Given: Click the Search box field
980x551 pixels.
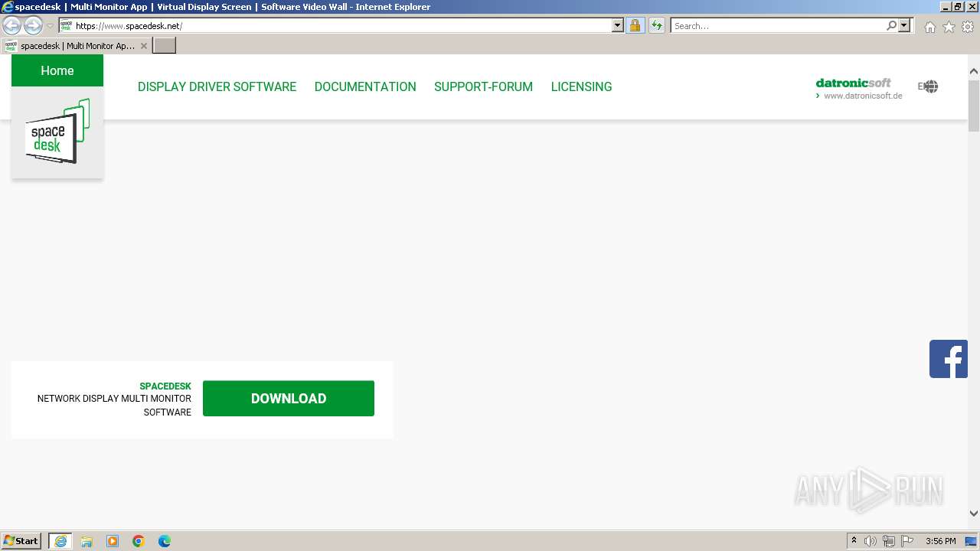Looking at the screenshot, I should (777, 25).
